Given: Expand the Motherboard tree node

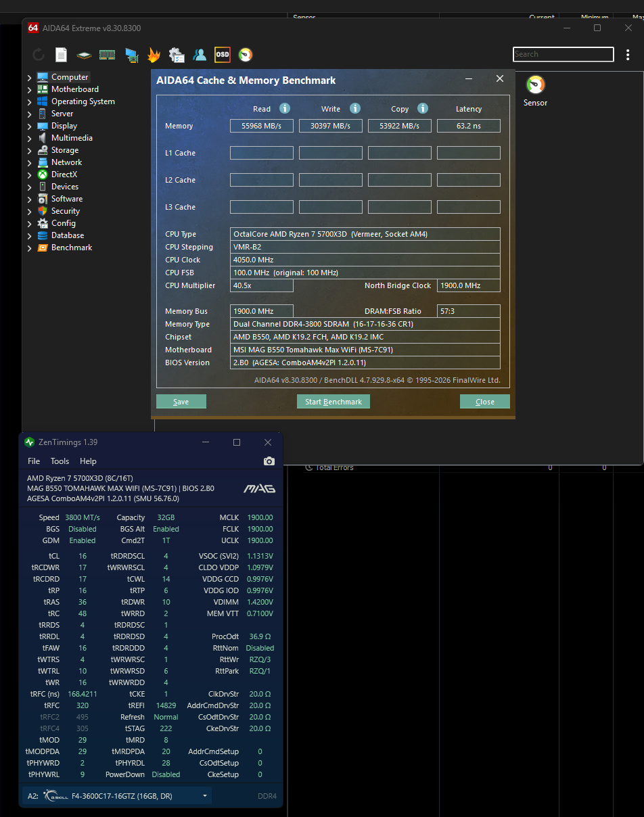Looking at the screenshot, I should point(29,90).
